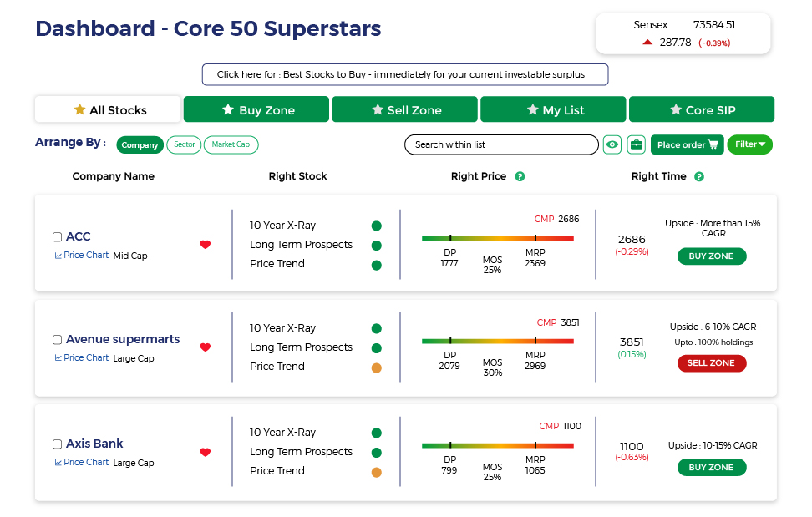The height and width of the screenshot is (517, 812).
Task: Switch to the Buy Zone tab
Action: 256,109
